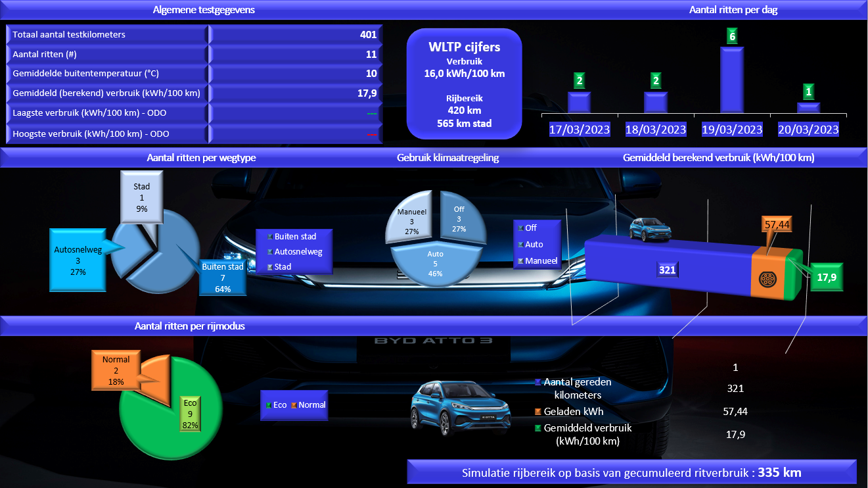Select 57,44 in the bottom data table
The image size is (868, 488).
pyautogui.click(x=735, y=411)
